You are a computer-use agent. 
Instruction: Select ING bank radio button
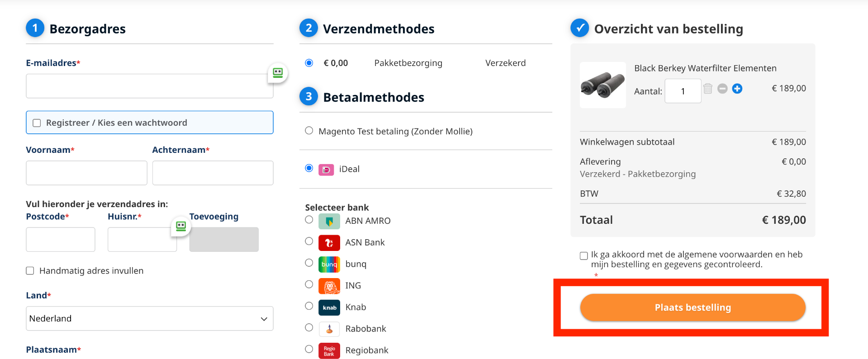(309, 284)
